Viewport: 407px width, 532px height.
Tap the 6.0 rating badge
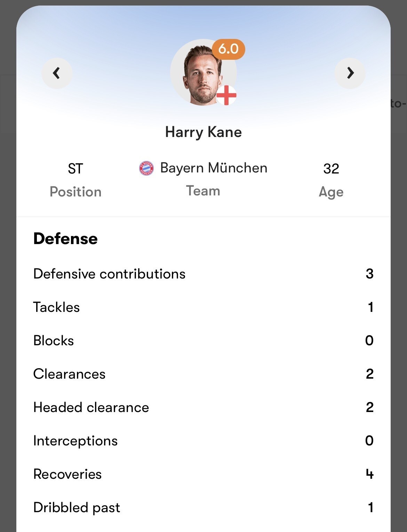[229, 49]
